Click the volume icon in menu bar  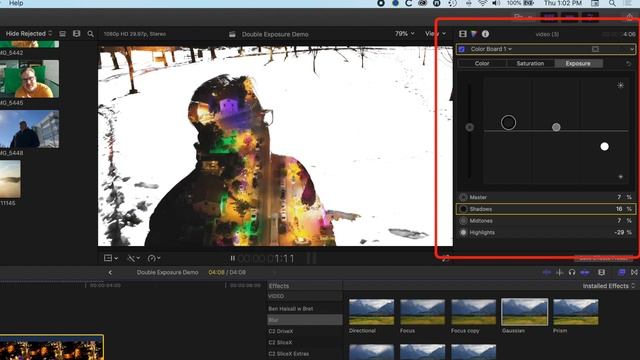[x=496, y=3]
